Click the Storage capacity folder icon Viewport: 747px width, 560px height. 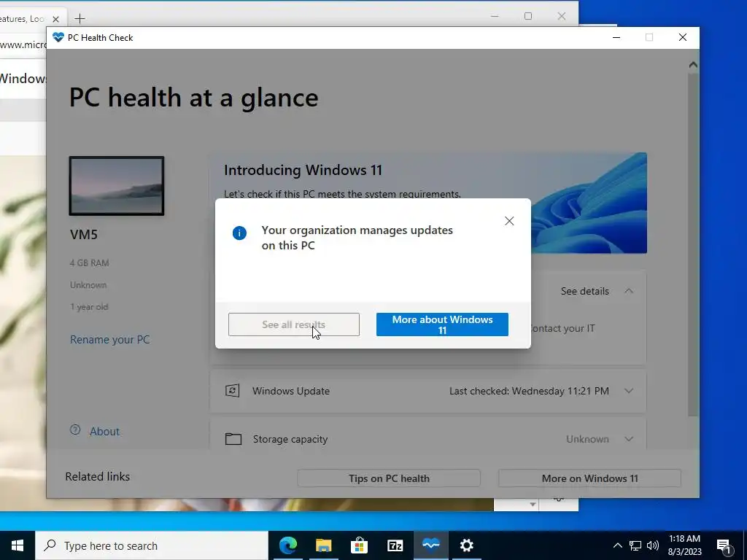233,438
